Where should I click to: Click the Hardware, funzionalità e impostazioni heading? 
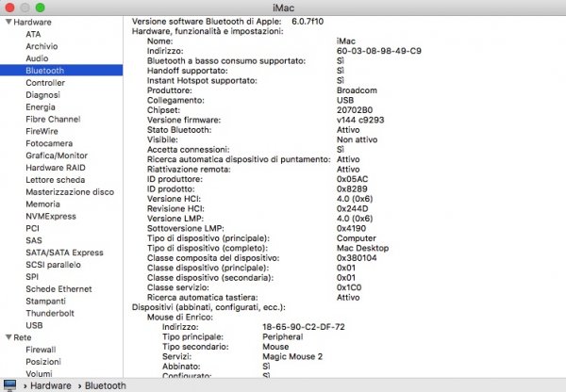tap(208, 31)
